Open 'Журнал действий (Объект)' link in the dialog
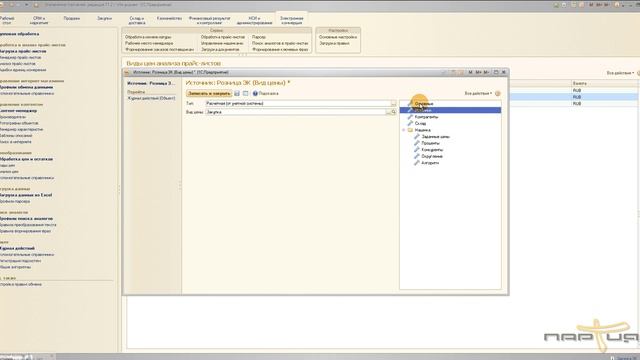 click(151, 98)
